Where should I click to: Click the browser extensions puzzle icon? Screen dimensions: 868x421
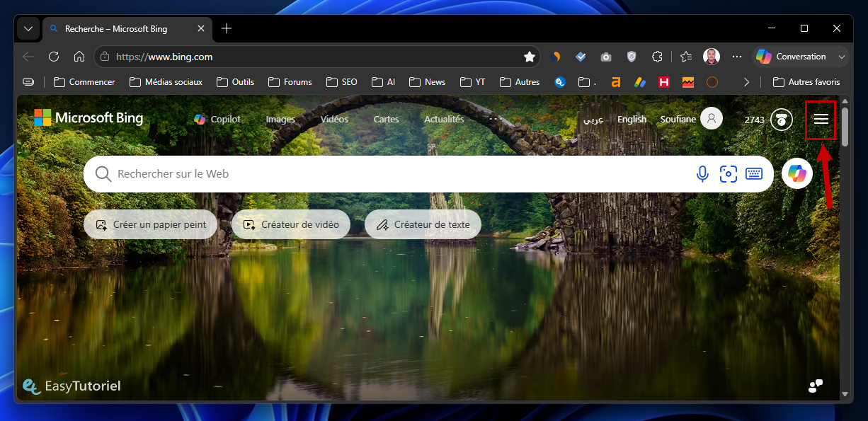coord(657,57)
